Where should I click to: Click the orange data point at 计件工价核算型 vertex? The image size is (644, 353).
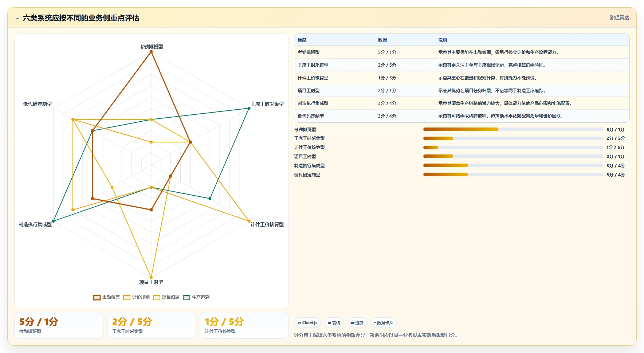pos(249,221)
